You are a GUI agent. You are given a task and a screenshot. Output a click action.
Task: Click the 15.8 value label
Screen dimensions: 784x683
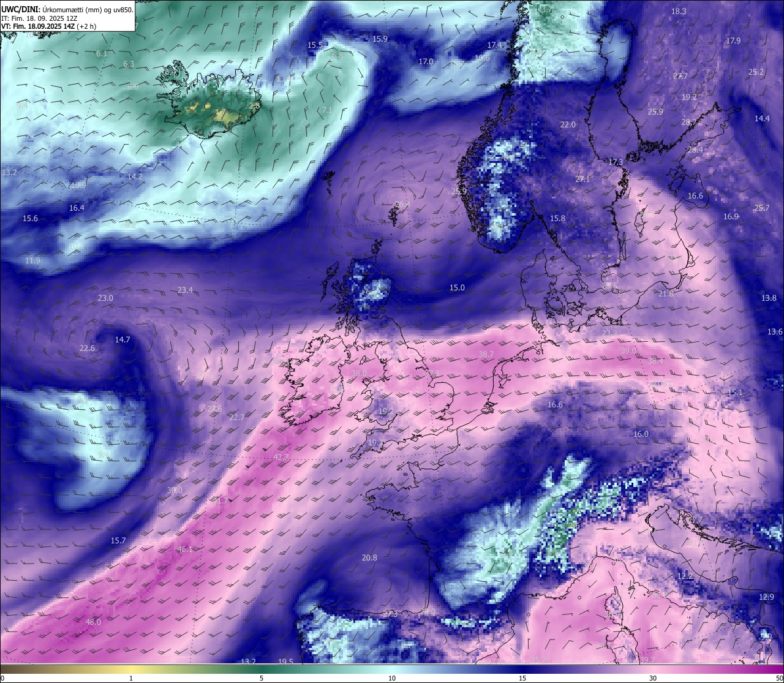pyautogui.click(x=557, y=218)
